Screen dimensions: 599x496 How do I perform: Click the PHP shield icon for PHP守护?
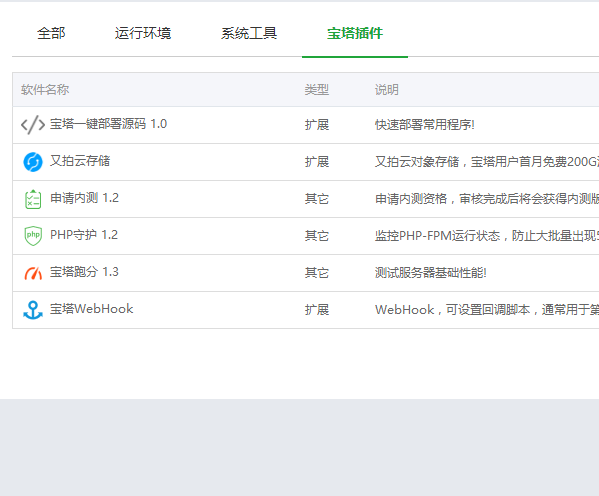(x=33, y=235)
